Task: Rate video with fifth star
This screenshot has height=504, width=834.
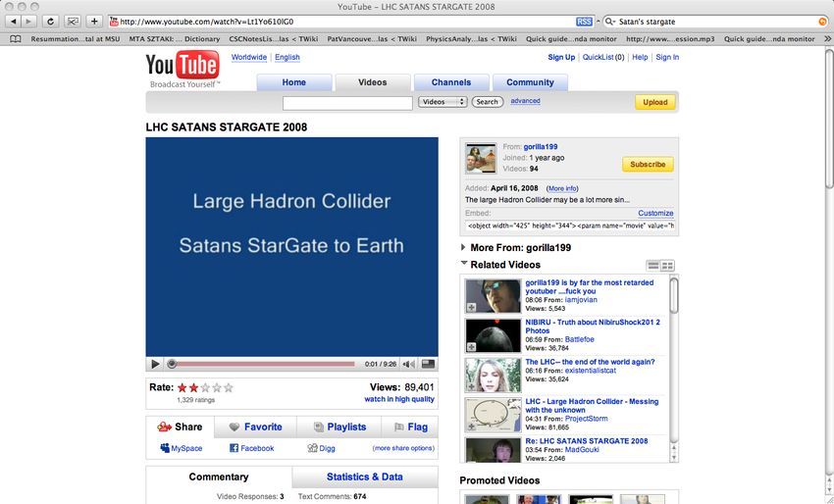Action: [x=229, y=387]
